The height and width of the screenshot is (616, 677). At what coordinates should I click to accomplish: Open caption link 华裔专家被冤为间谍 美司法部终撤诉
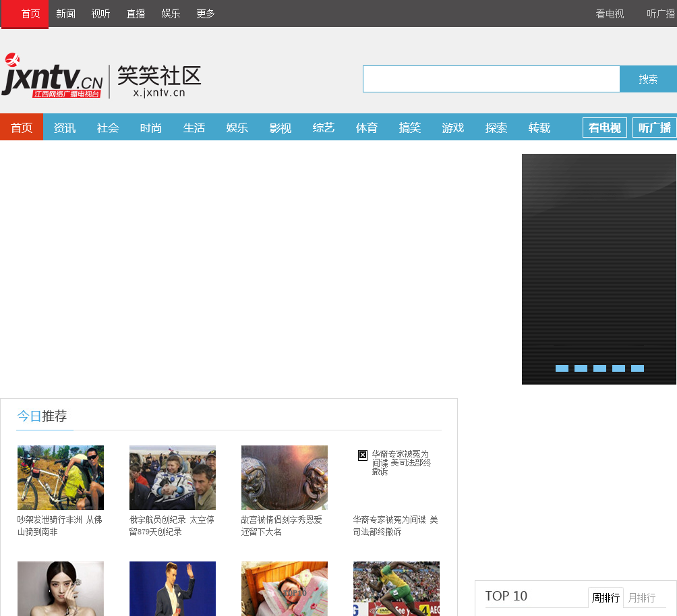[396, 526]
